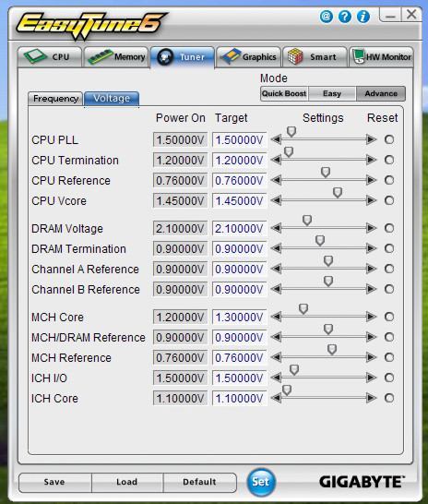
Task: Choose Easy mode
Action: pyautogui.click(x=332, y=93)
